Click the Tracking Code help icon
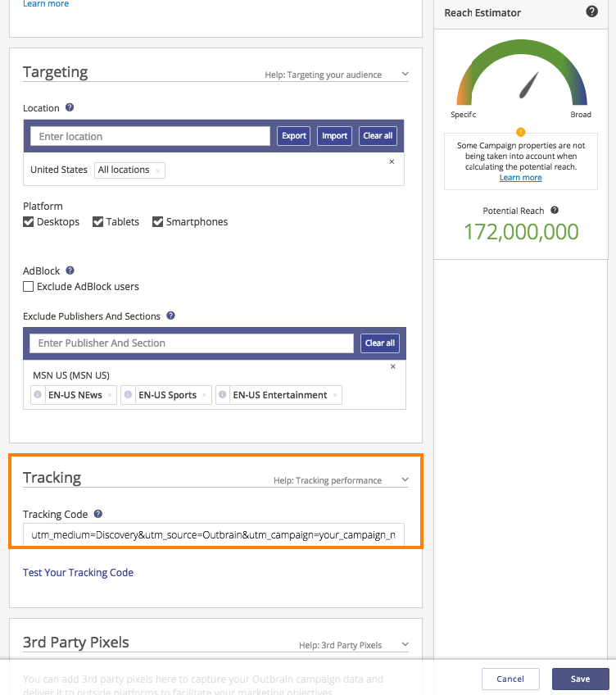The width and height of the screenshot is (616, 695). point(98,514)
